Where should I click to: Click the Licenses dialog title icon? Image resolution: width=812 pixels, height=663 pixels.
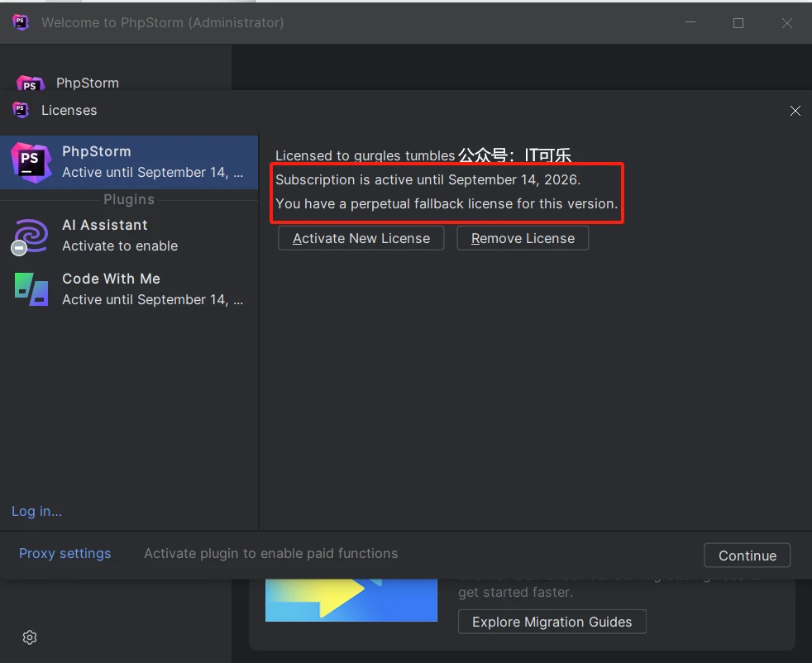point(21,110)
